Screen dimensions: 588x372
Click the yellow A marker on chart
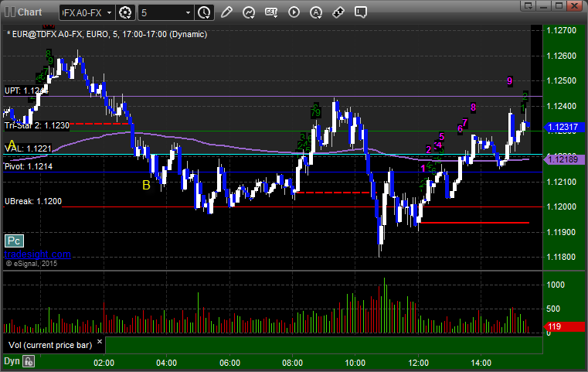12,145
